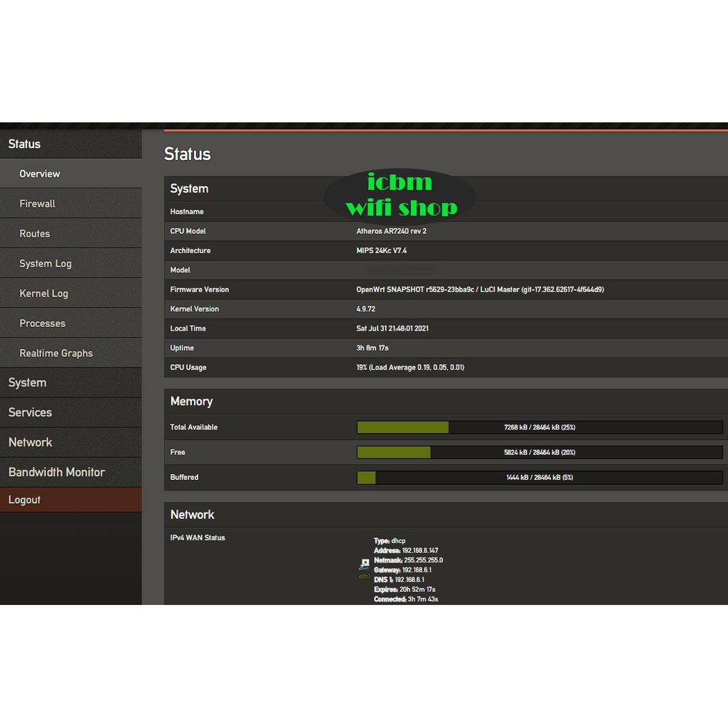Screen dimensions: 728x728
Task: Expand the Network menu section
Action: pyautogui.click(x=30, y=442)
